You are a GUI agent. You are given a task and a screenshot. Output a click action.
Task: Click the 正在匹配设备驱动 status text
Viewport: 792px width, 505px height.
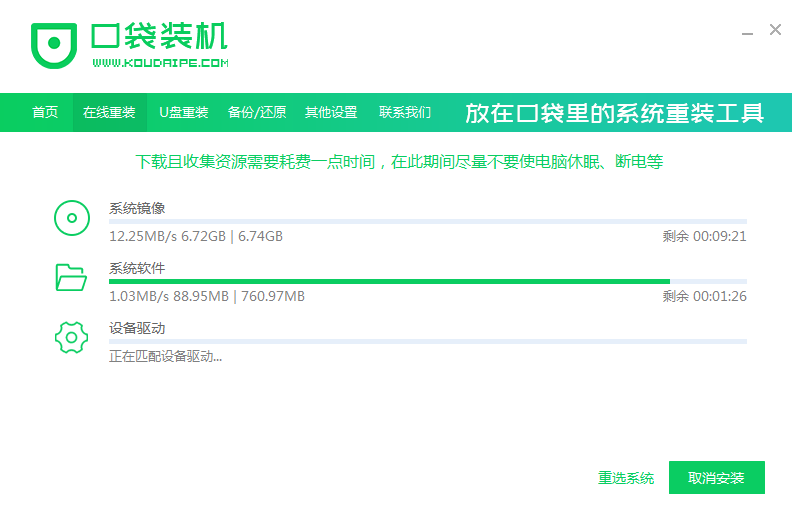click(166, 356)
